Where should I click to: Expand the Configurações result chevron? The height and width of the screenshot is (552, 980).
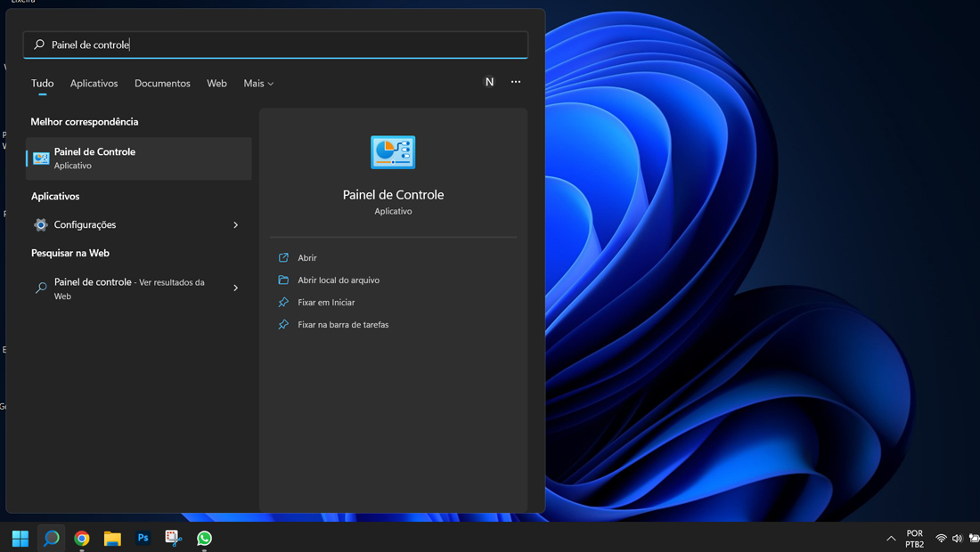point(235,224)
